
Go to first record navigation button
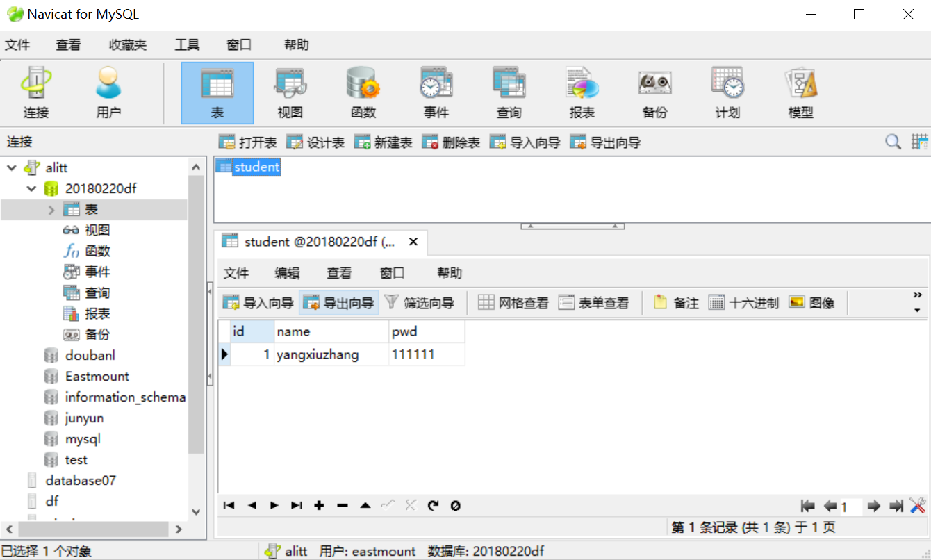(229, 505)
